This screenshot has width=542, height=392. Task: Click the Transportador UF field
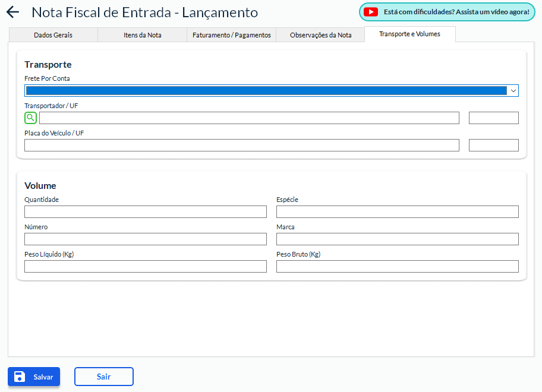493,118
